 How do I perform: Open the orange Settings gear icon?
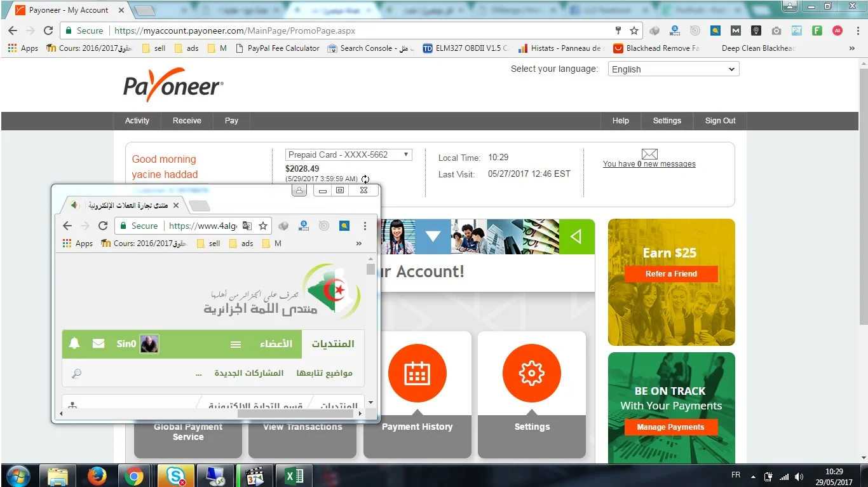point(531,373)
